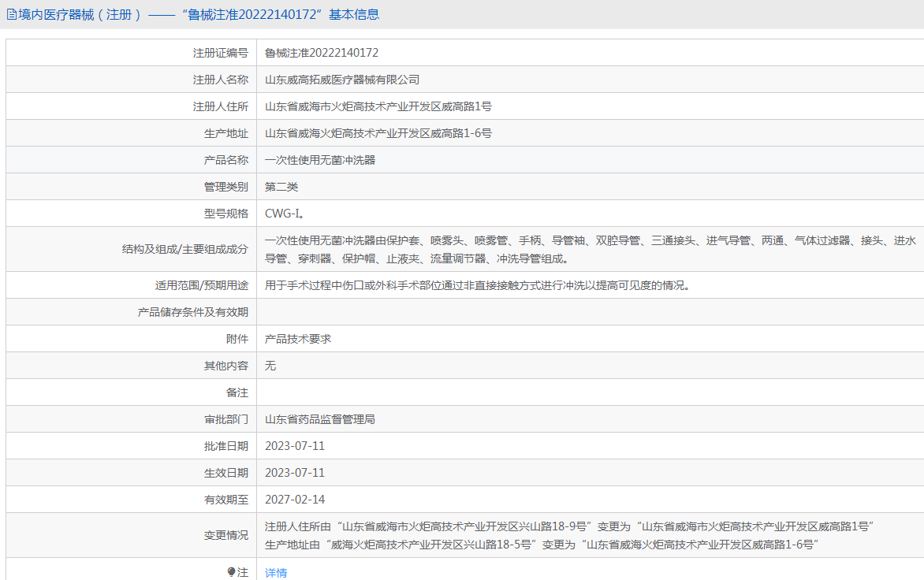
Task: Click the 适用范围/预期用途 description text
Action: [479, 285]
